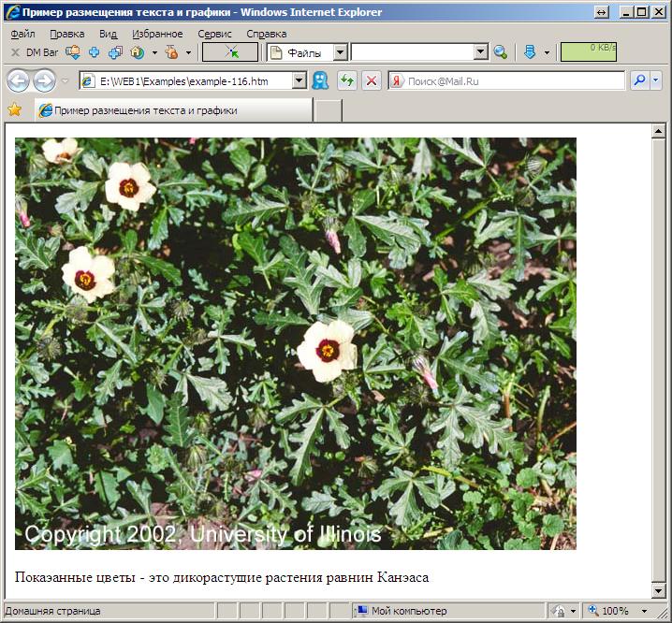Image resolution: width=672 pixels, height=623 pixels.
Task: Click the green 0 KB/s speed indicator
Action: click(589, 51)
